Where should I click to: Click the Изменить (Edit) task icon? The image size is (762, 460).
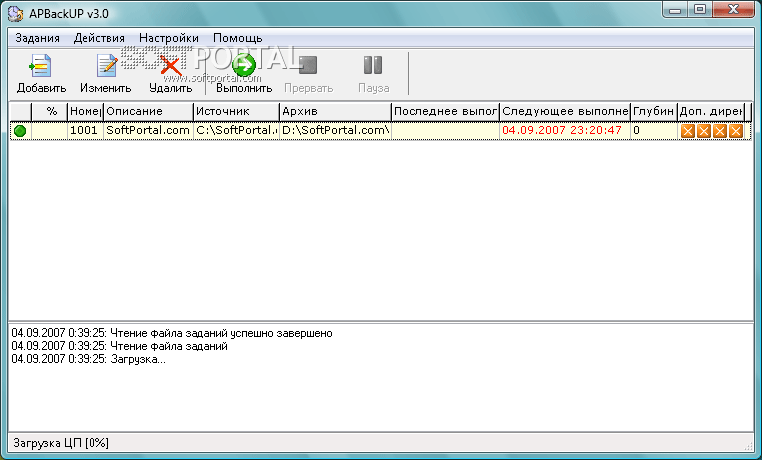[x=105, y=67]
